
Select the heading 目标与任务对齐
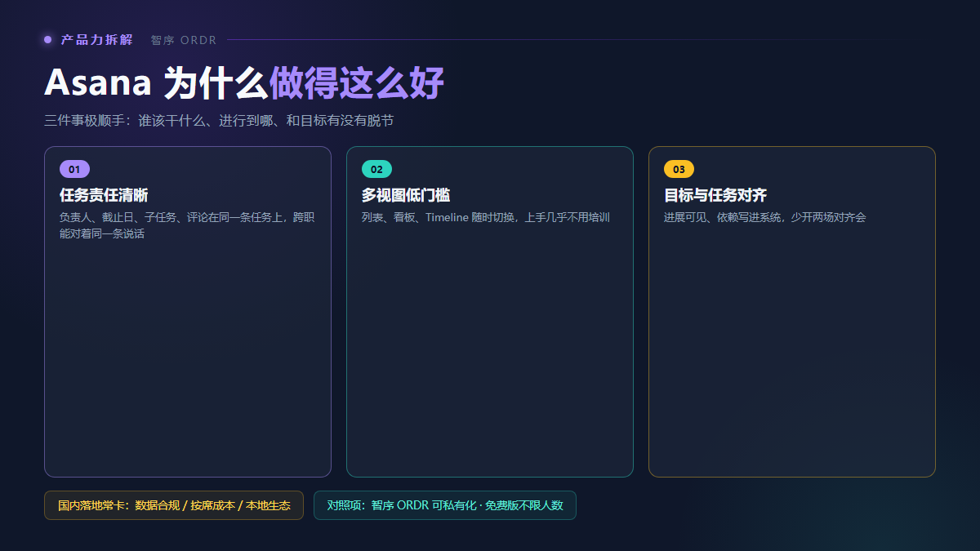point(715,195)
